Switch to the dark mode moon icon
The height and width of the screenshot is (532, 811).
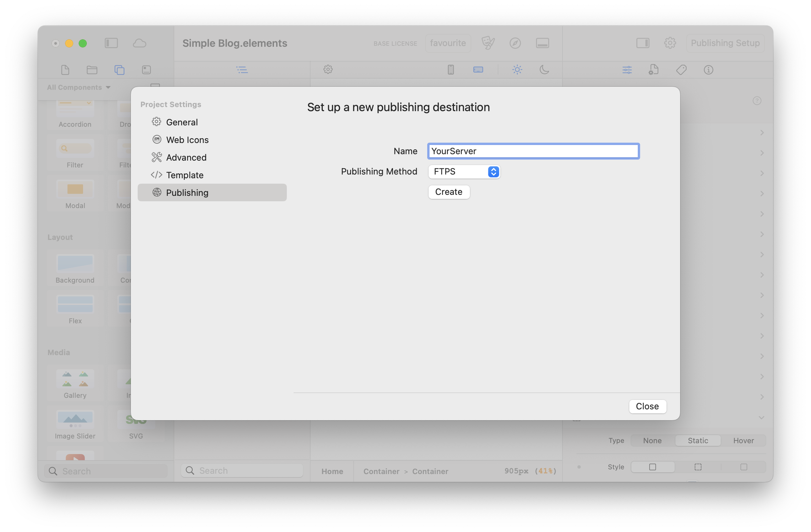(x=544, y=70)
